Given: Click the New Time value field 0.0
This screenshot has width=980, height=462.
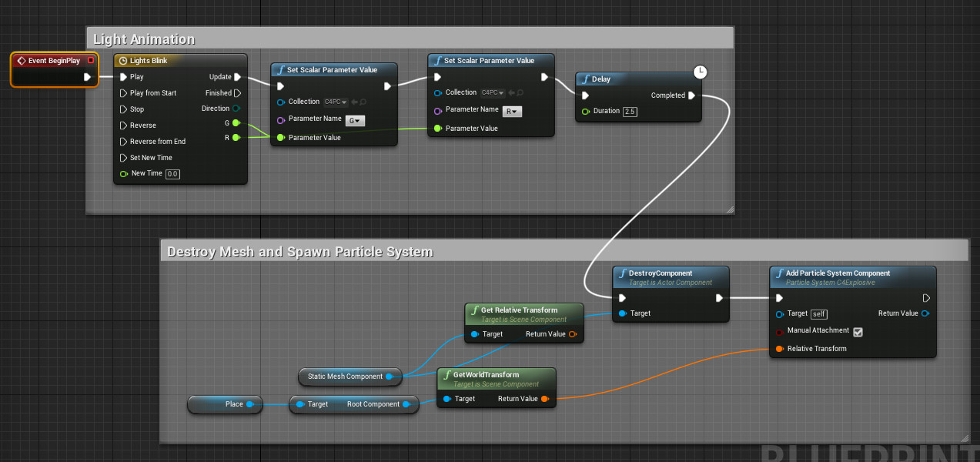Looking at the screenshot, I should (x=172, y=174).
